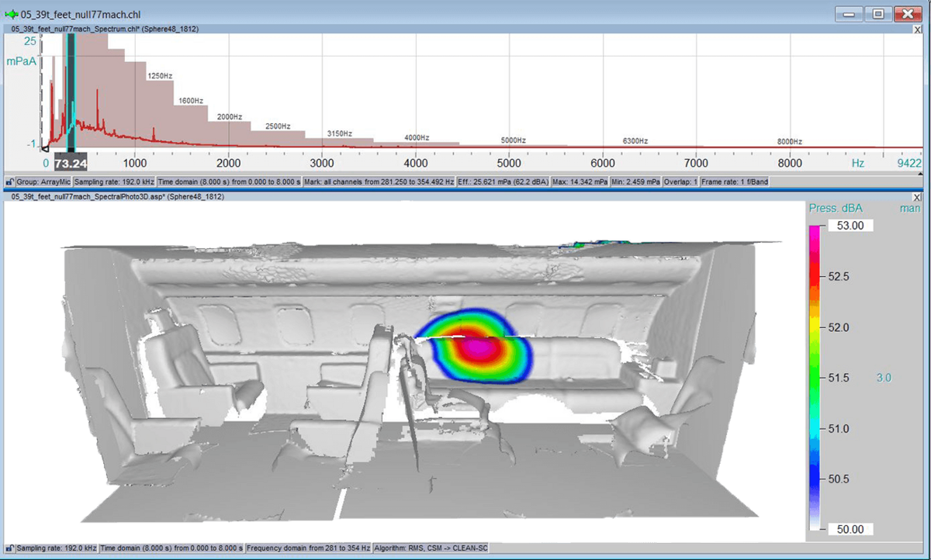Toggle the lock icon in bottom status bar
The height and width of the screenshot is (560, 931).
pos(9,548)
